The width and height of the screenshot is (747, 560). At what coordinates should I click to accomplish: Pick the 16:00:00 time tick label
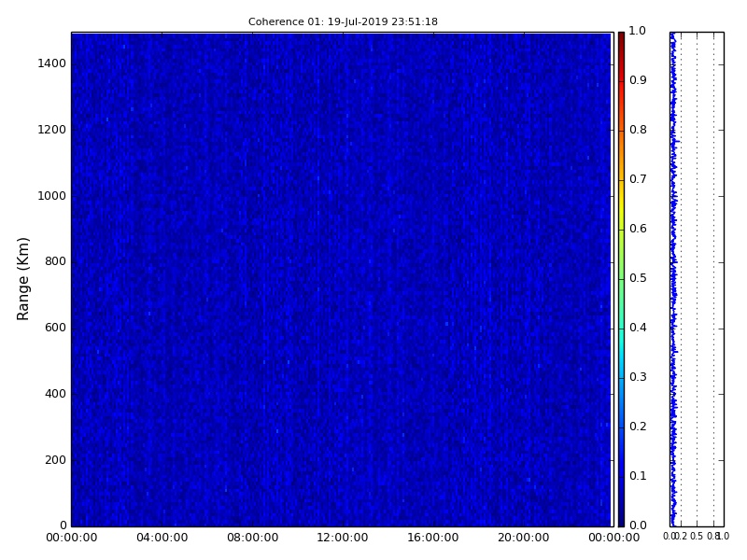(432, 538)
